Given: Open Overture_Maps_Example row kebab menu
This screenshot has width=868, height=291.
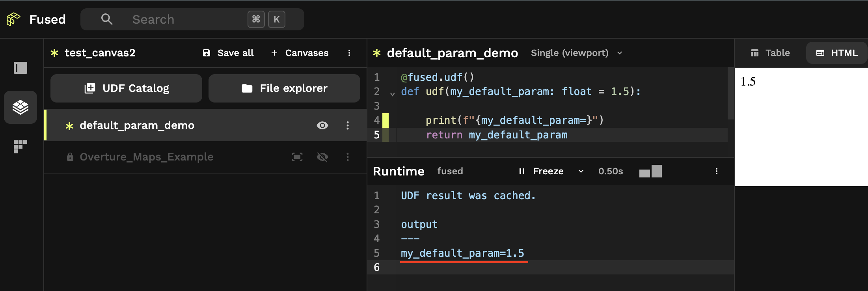Looking at the screenshot, I should (x=348, y=157).
